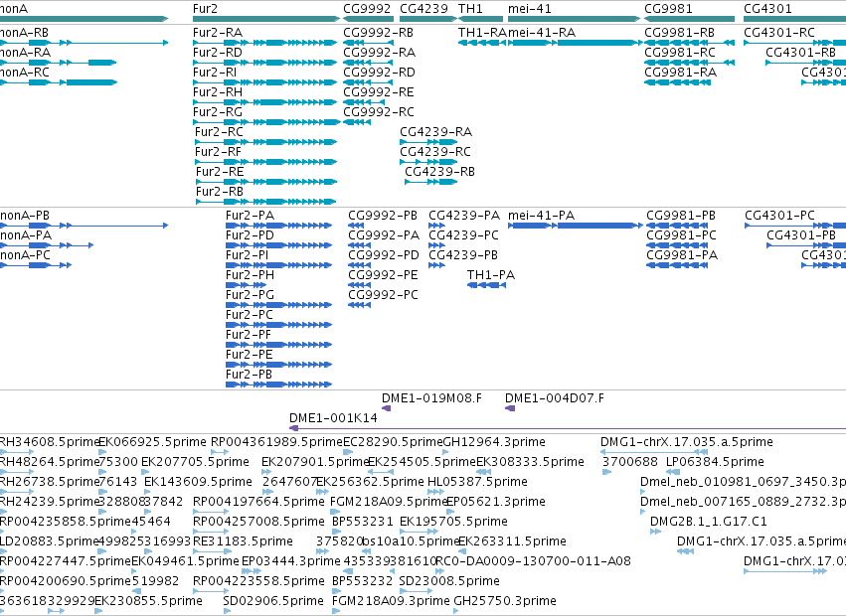This screenshot has width=846, height=616.
Task: Click the TH1-RA transcript label
Action: (x=482, y=33)
